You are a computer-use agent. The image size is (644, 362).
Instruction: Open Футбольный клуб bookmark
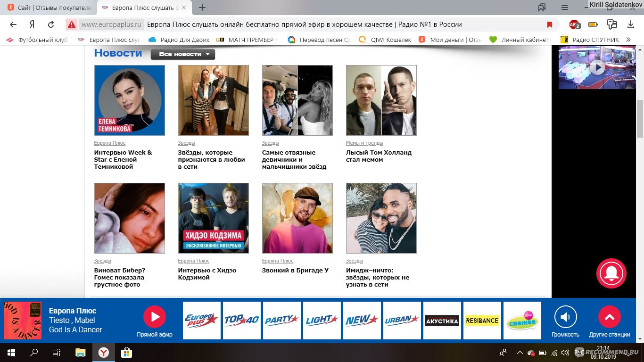[37, 40]
